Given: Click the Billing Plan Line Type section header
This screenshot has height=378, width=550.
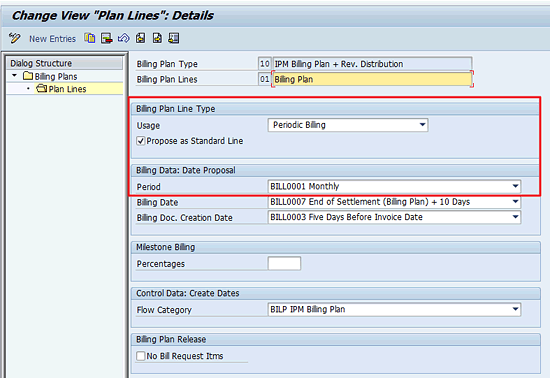Looking at the screenshot, I should 176,109.
